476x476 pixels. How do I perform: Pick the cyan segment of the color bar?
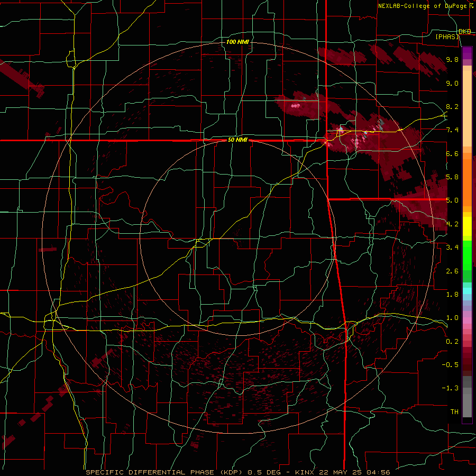click(x=467, y=291)
